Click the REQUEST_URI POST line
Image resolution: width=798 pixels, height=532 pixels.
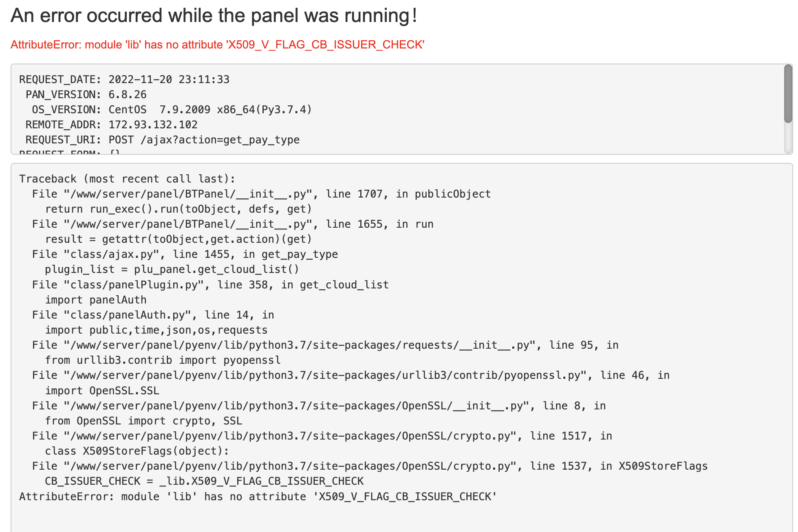tap(163, 140)
